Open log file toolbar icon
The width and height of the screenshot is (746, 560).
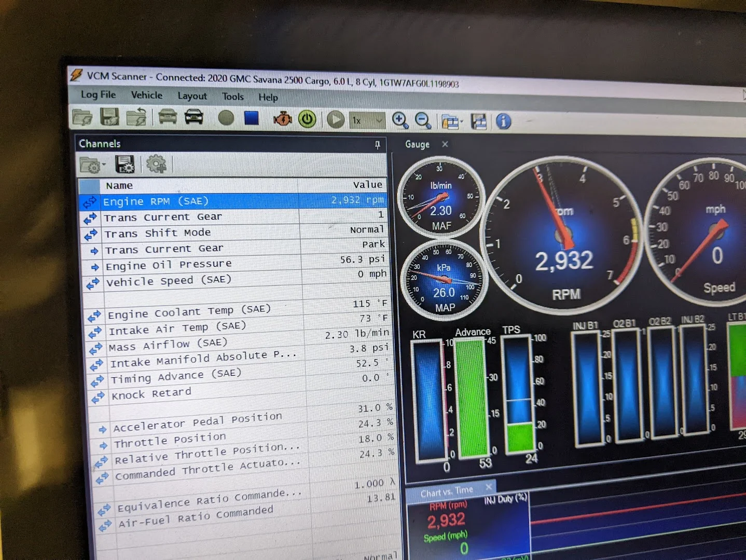pos(82,117)
